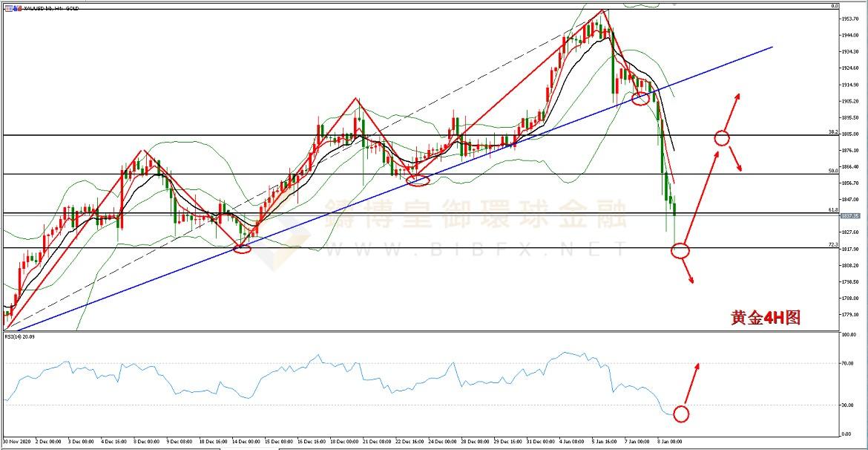Click the 0.0 Fibonacci label at chart top
This screenshot has height=450, width=868.
tap(834, 6)
